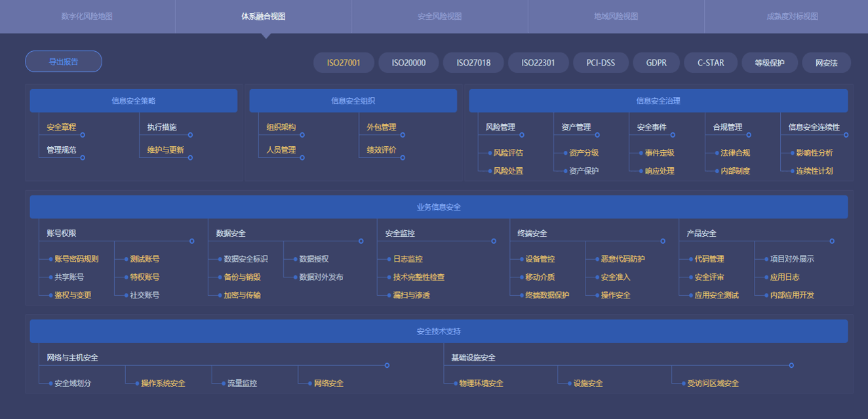Switch to the 数字化风险地图 tab

coord(87,16)
